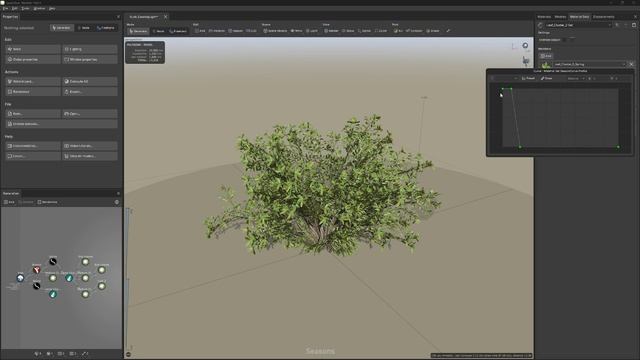
Task: Click the expand-arrows icon below Generation graph
Action: (85, 354)
